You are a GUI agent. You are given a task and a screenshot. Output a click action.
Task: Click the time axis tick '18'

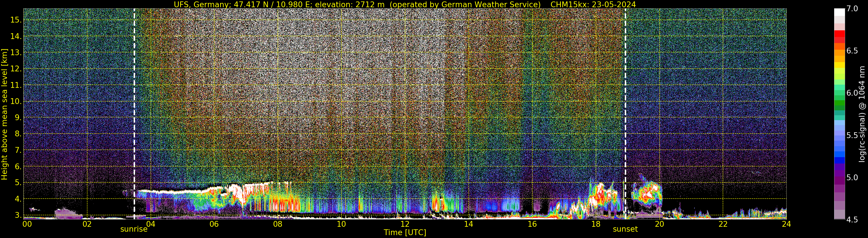pyautogui.click(x=596, y=224)
